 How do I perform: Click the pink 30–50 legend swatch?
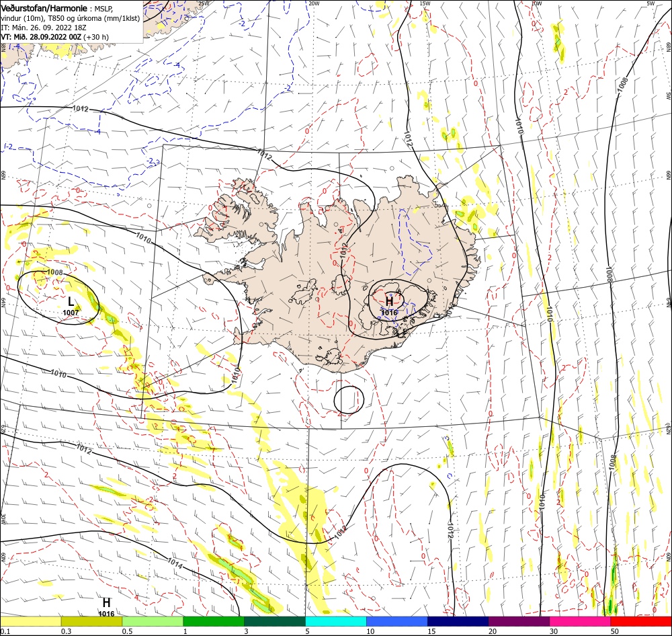tap(581, 621)
